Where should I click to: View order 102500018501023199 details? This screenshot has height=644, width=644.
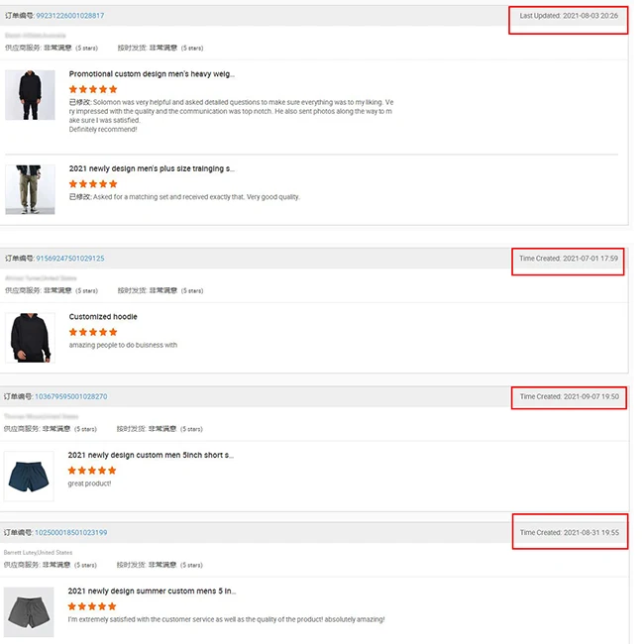[x=71, y=533]
